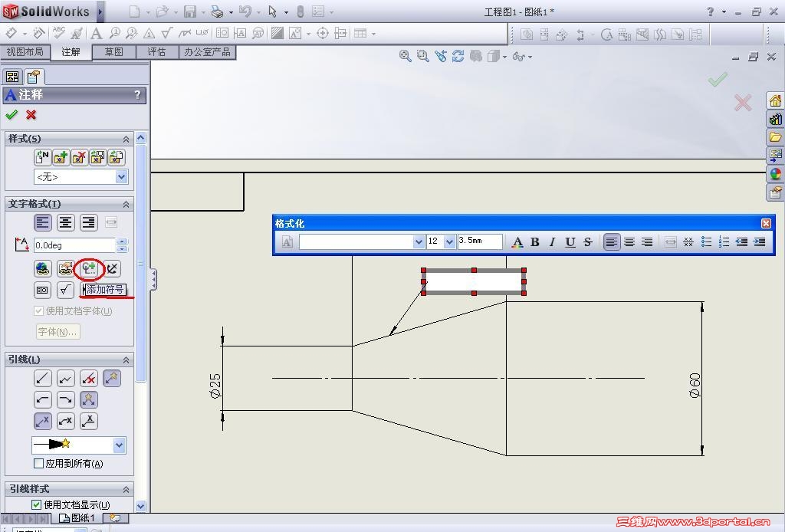Click the Add Symbol (添加符号) icon
Screen dimensions: 785x532
(x=89, y=269)
